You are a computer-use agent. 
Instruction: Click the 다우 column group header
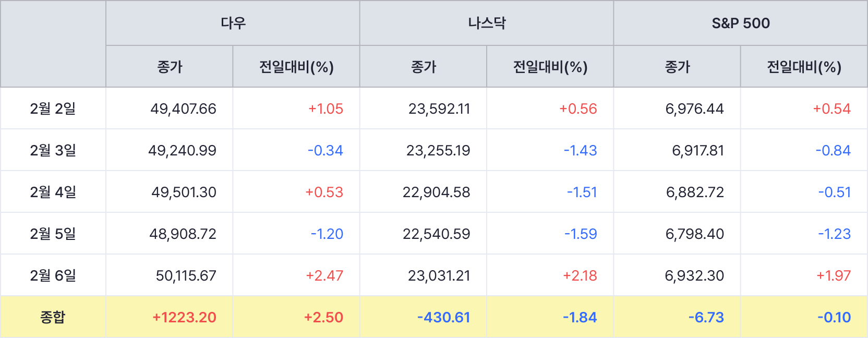(x=233, y=23)
